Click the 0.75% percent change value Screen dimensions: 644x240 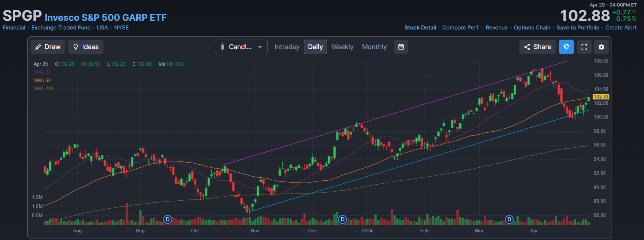coord(627,19)
